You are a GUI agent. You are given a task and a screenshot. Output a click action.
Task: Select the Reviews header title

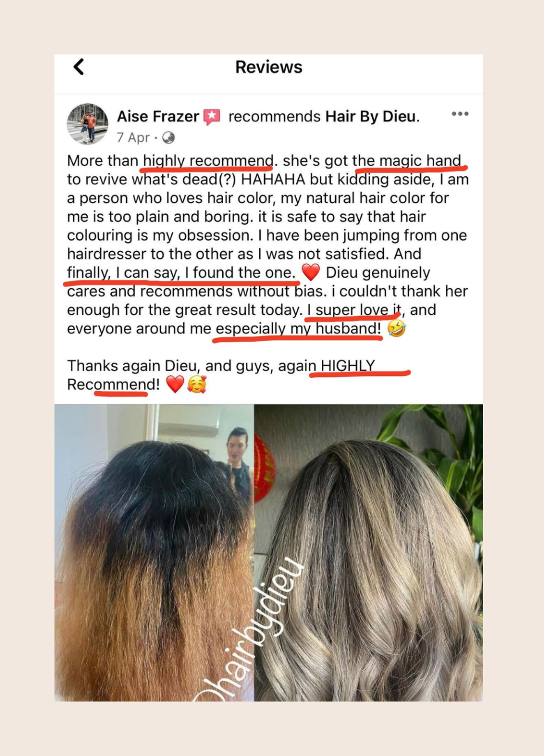point(269,67)
